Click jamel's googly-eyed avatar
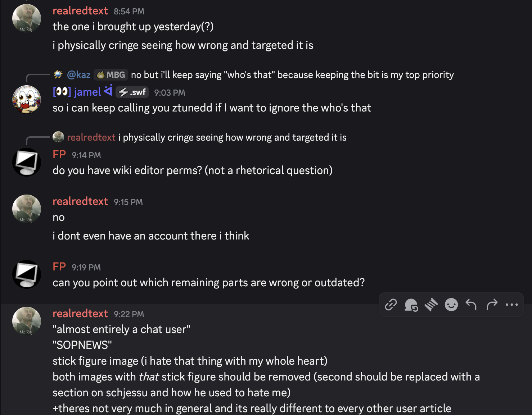 (x=26, y=100)
